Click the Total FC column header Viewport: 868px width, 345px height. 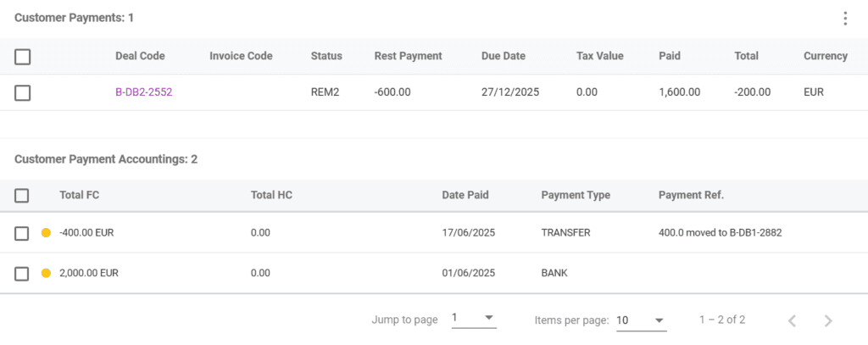(80, 195)
